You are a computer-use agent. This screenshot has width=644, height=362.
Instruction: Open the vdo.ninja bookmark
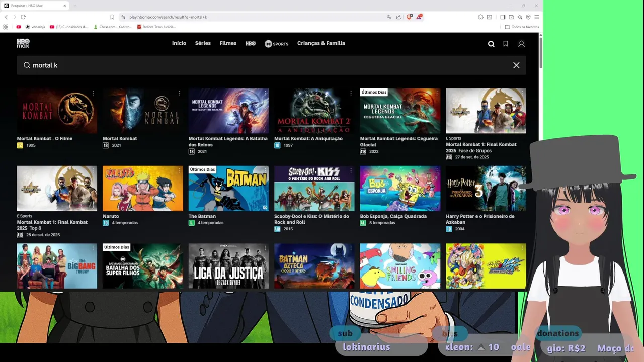[x=35, y=27]
